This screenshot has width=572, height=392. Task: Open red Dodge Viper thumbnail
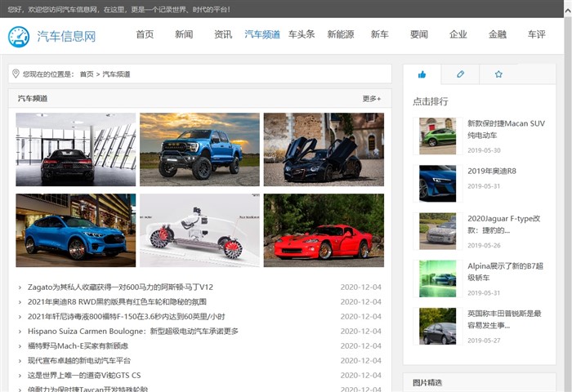pos(324,230)
